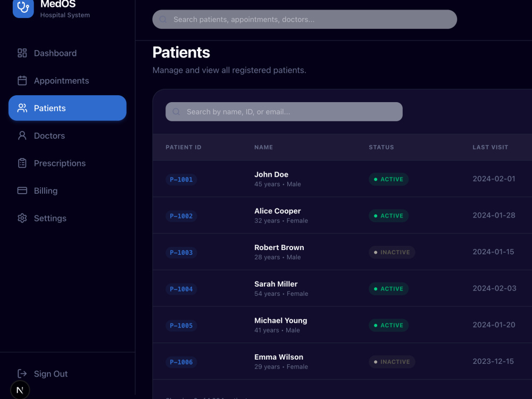
Task: Click the ACTIVE status badge for John Doe
Action: (x=388, y=179)
